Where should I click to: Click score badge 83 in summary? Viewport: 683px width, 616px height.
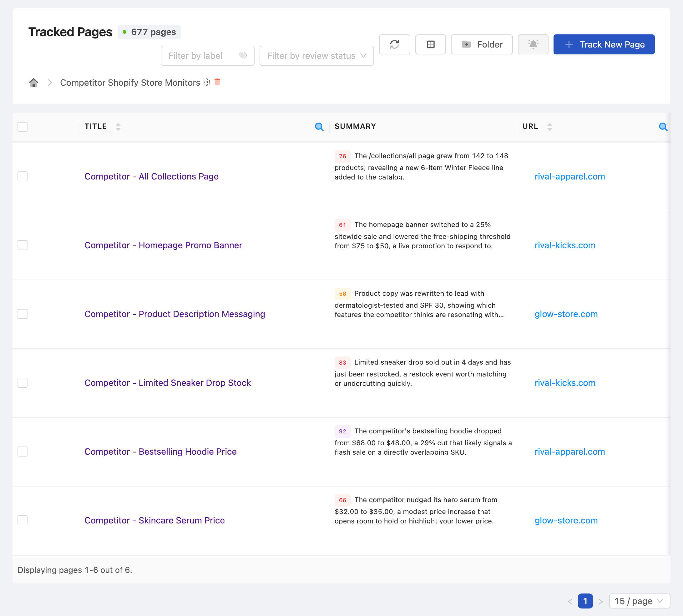tap(342, 362)
